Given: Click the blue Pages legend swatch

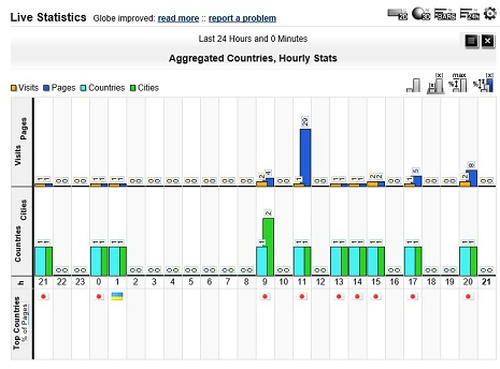Looking at the screenshot, I should point(46,88).
